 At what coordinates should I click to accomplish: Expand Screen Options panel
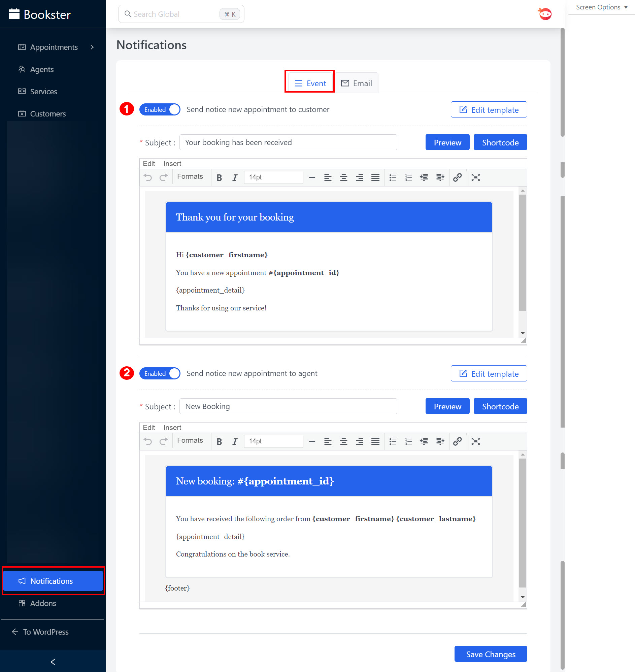[601, 7]
